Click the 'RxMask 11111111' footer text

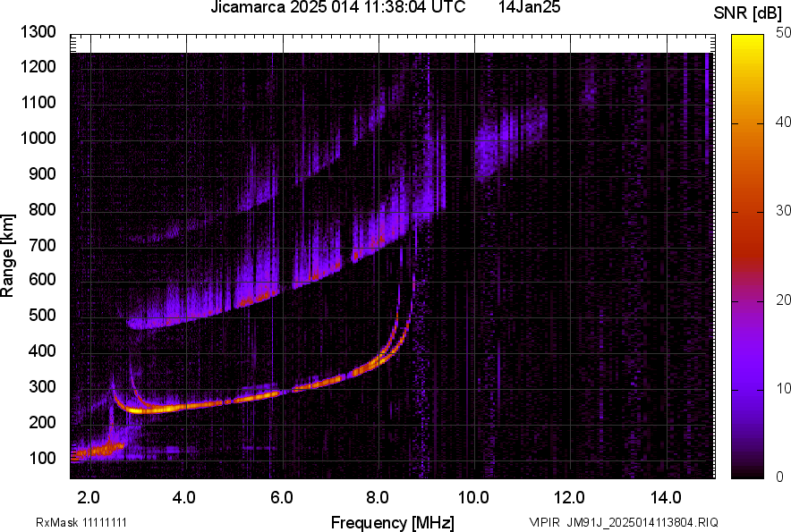pyautogui.click(x=81, y=522)
